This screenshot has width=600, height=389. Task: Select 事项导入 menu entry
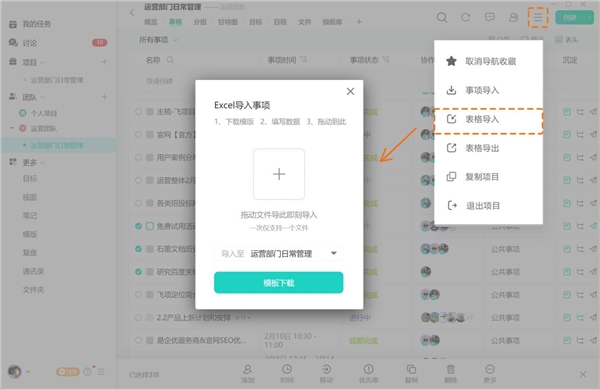(x=488, y=90)
